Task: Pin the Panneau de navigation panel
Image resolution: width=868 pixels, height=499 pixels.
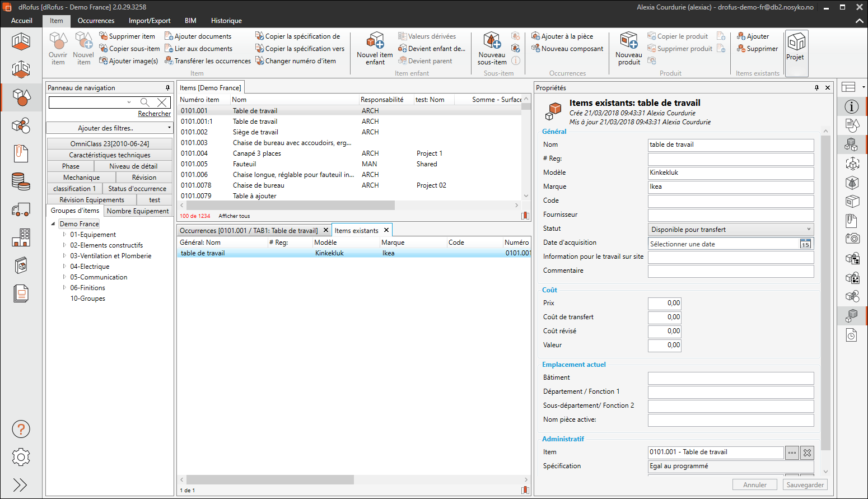Action: [167, 88]
